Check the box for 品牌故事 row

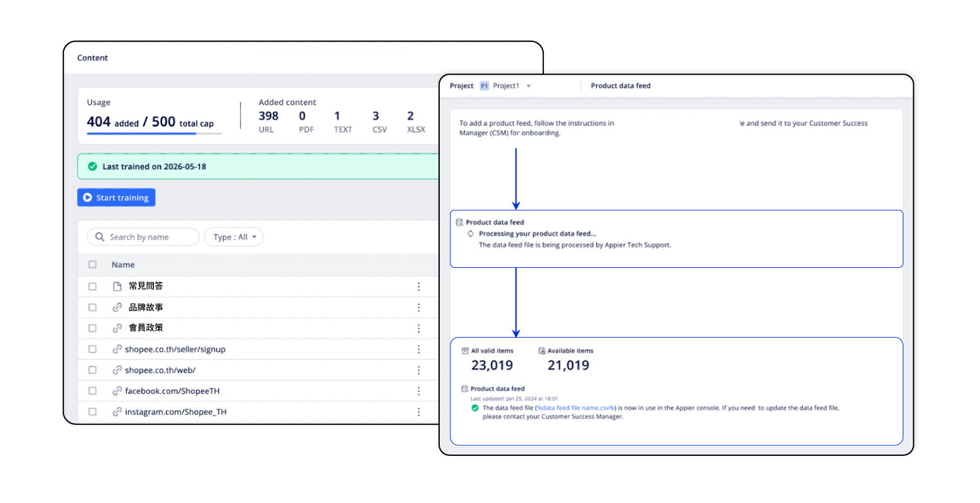93,307
